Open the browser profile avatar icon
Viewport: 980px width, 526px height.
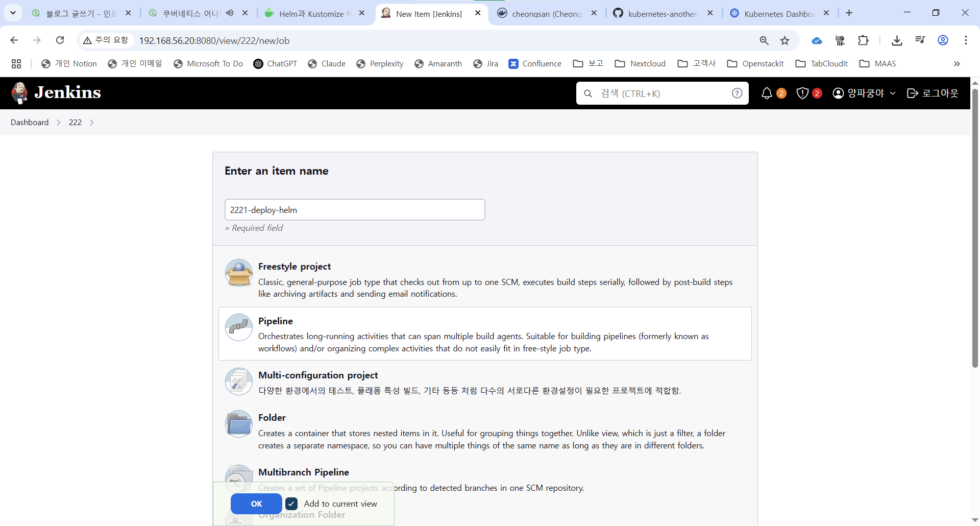pos(943,40)
